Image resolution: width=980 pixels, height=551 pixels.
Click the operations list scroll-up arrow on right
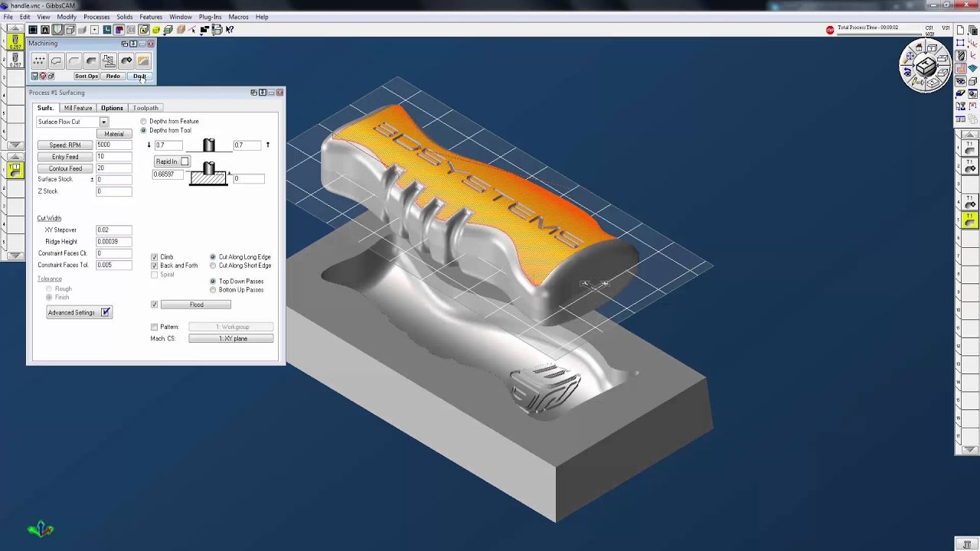(970, 135)
